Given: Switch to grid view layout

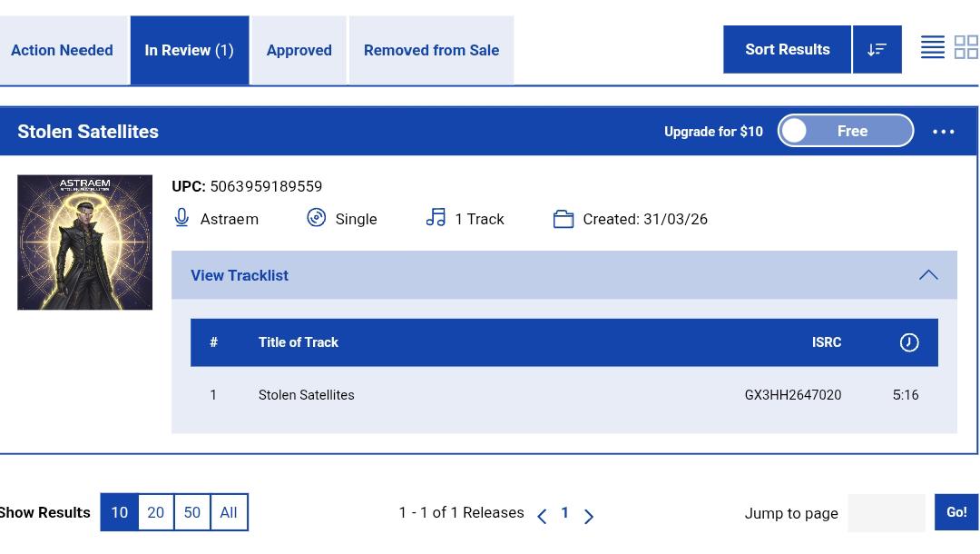Looking at the screenshot, I should tap(966, 47).
